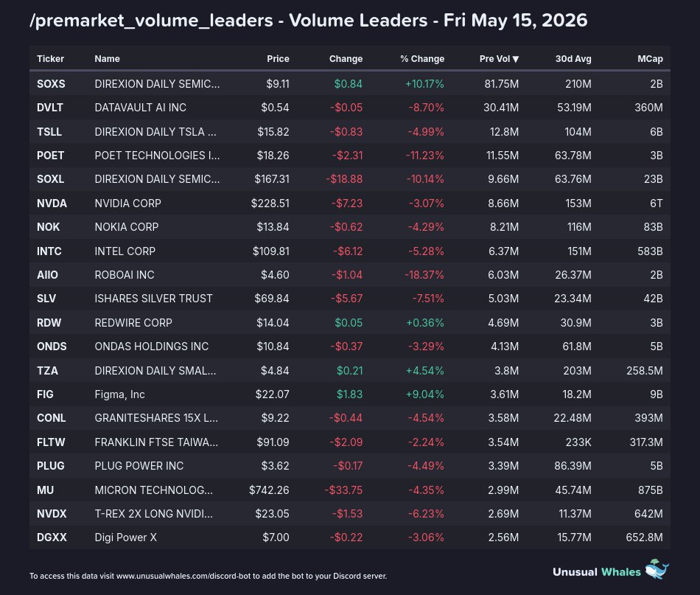Click the NOKIA CORP name
This screenshot has height=595, width=700.
[x=126, y=227]
